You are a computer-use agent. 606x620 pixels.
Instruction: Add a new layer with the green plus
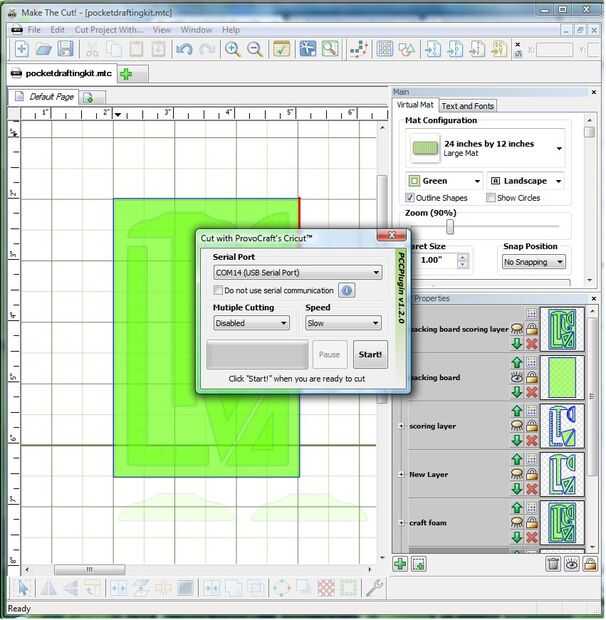[x=400, y=564]
